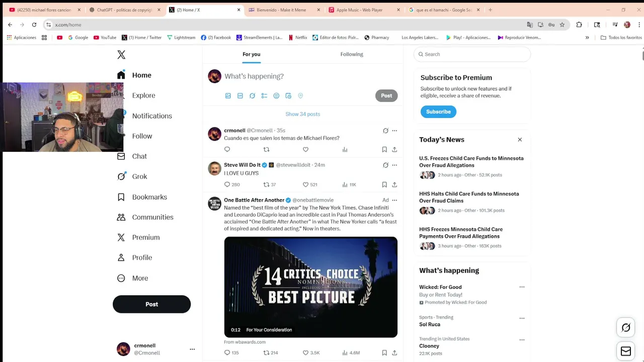
Task: Share Steve Will Do It post
Action: click(x=394, y=185)
